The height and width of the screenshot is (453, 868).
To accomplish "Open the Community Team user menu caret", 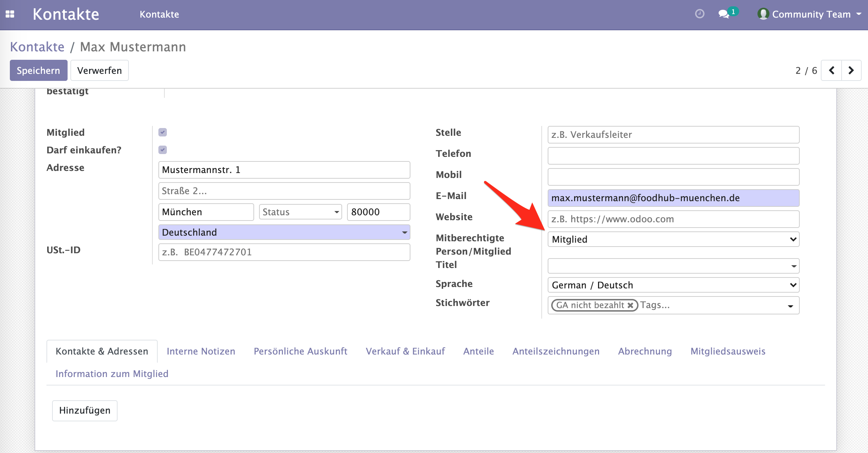I will click(x=859, y=14).
